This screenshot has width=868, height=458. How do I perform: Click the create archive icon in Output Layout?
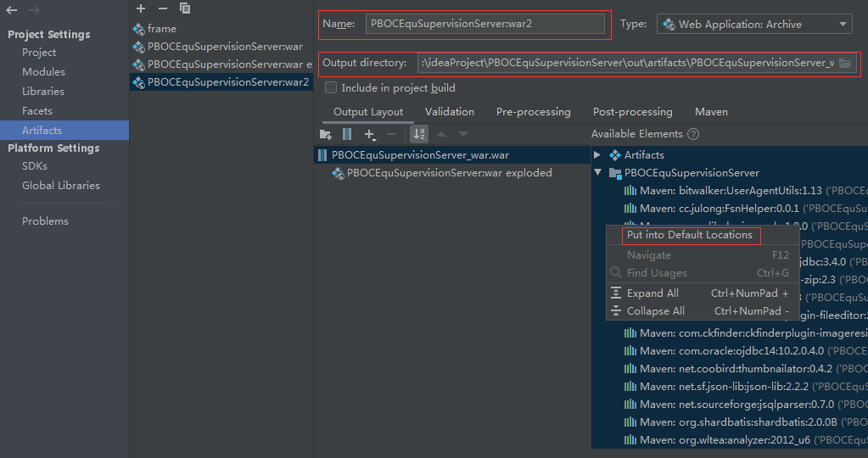[346, 134]
